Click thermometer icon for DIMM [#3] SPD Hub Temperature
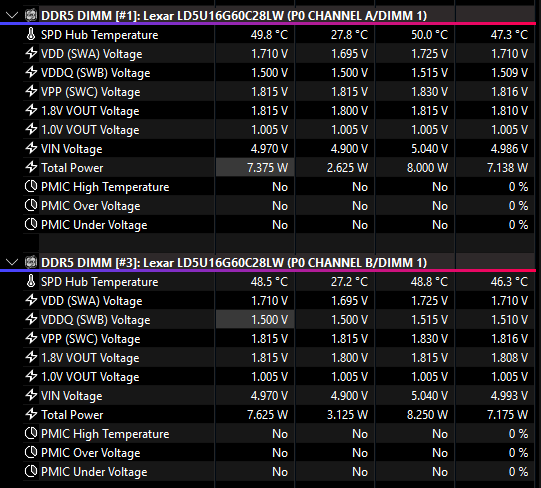Image resolution: width=541 pixels, height=488 pixels. pos(31,281)
